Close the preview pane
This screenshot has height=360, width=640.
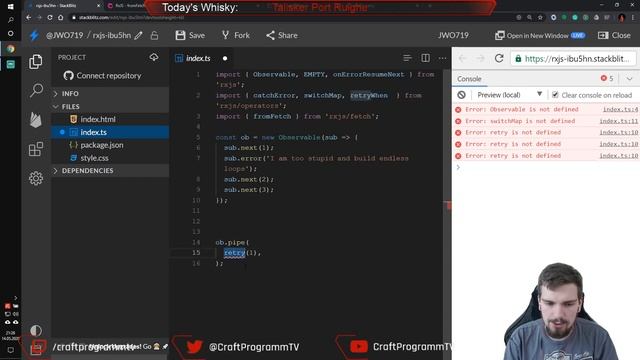[x=614, y=36]
